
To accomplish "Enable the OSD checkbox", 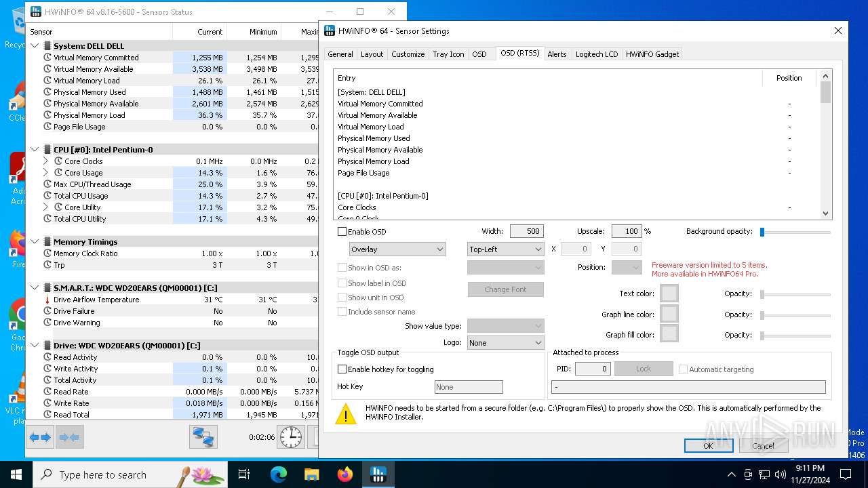I will (342, 232).
